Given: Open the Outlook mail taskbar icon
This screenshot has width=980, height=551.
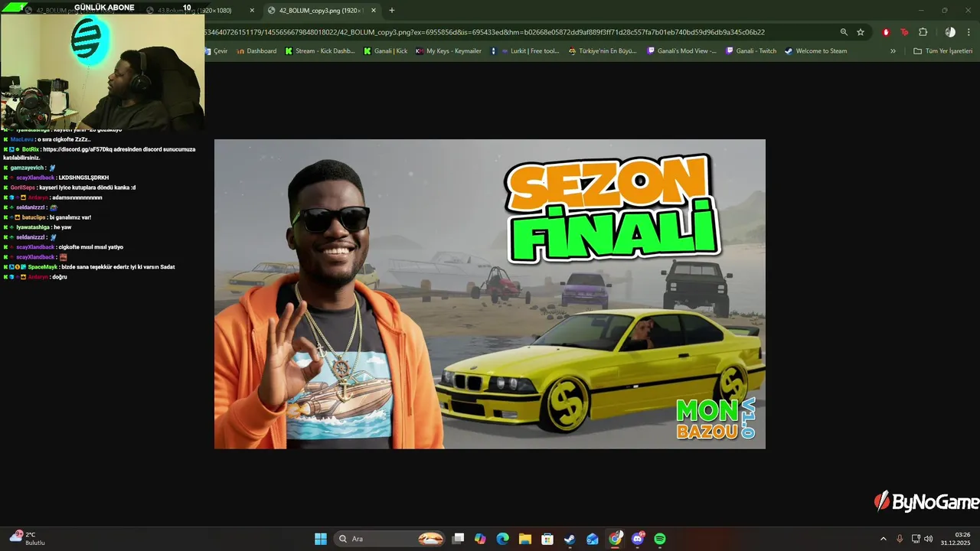Looking at the screenshot, I should tap(592, 539).
